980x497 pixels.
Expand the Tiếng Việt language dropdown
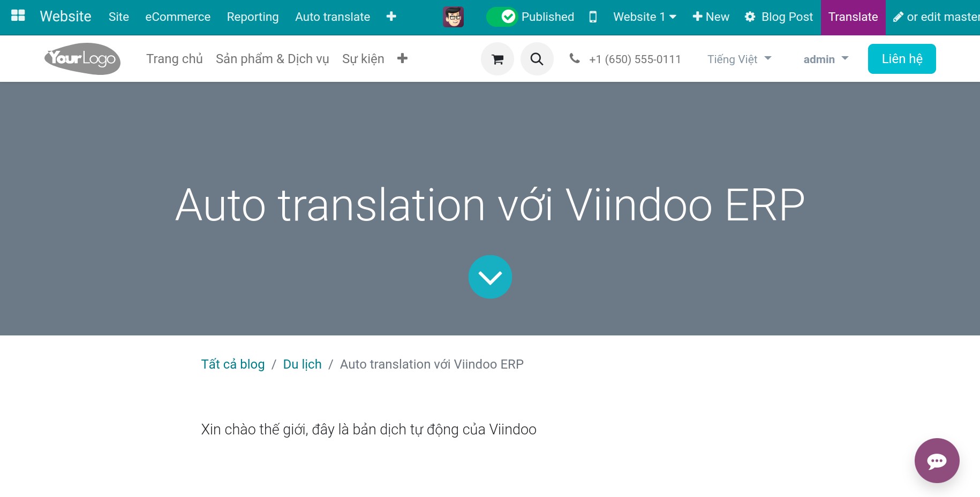coord(740,59)
